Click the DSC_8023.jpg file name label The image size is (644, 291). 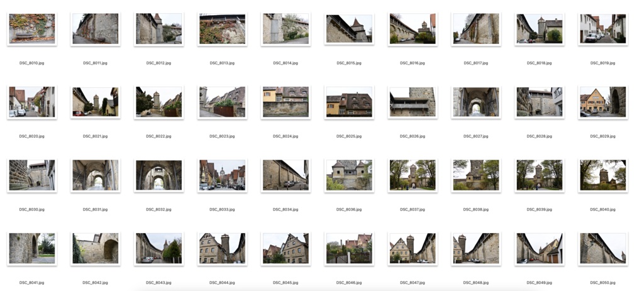point(222,136)
